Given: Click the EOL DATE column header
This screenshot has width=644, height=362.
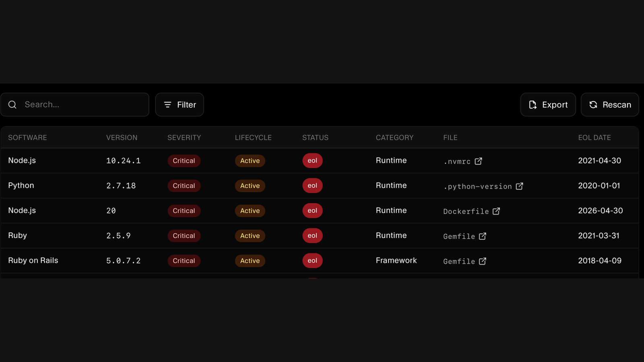Looking at the screenshot, I should 594,138.
